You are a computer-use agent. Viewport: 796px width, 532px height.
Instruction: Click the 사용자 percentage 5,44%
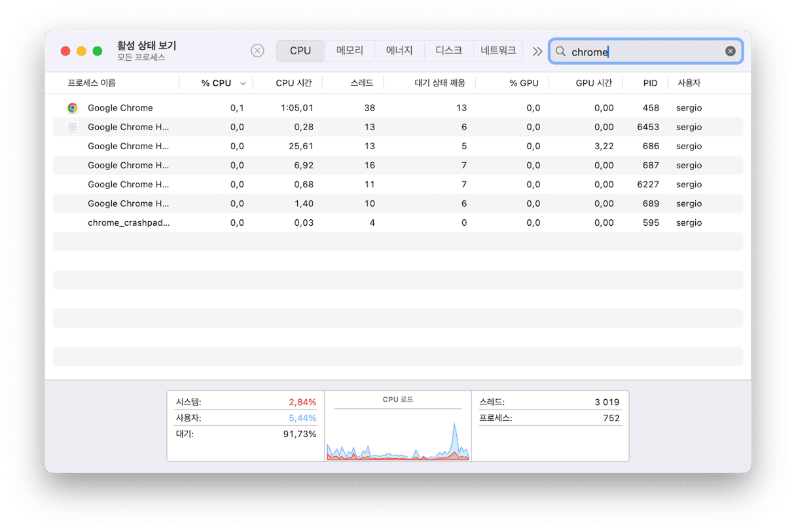coord(302,418)
